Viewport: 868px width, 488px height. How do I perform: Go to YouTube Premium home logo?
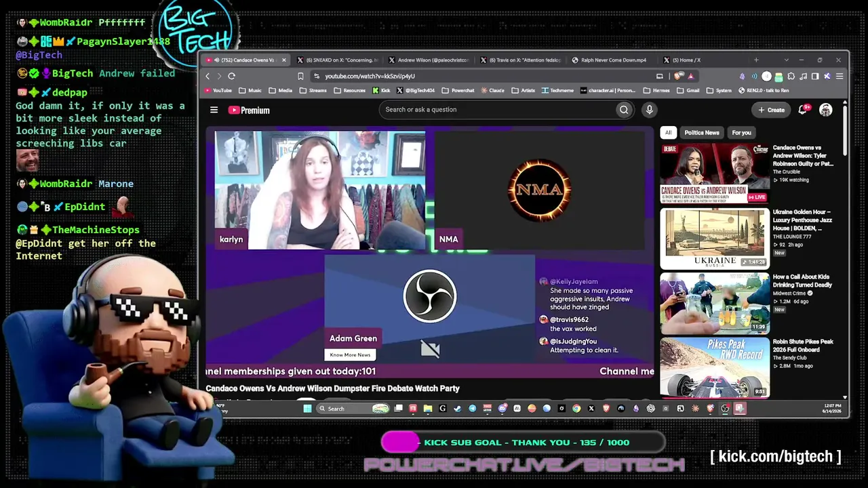tap(249, 110)
